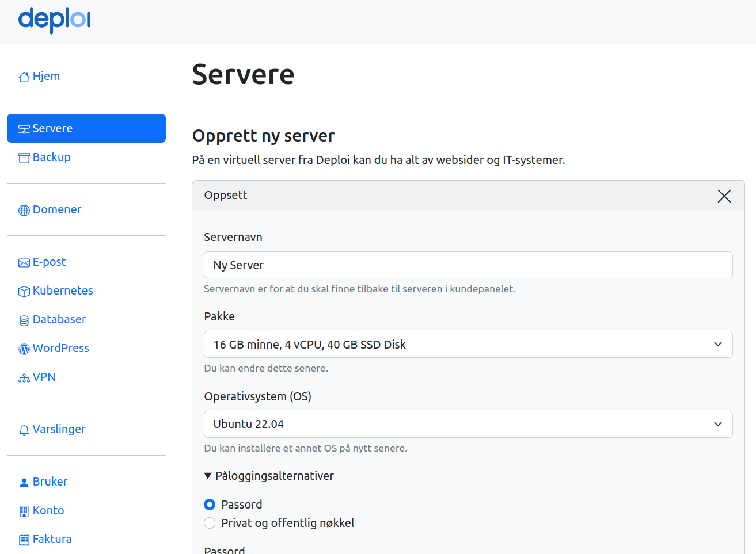Viewport: 756px width, 554px height.
Task: Select the server rack icon beside Servere
Action: point(24,128)
